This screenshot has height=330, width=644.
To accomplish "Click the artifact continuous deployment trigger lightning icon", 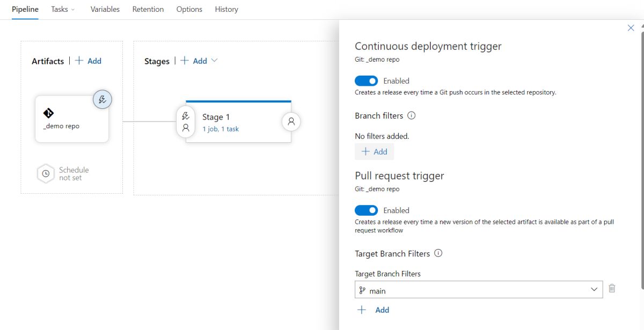I will tap(103, 99).
